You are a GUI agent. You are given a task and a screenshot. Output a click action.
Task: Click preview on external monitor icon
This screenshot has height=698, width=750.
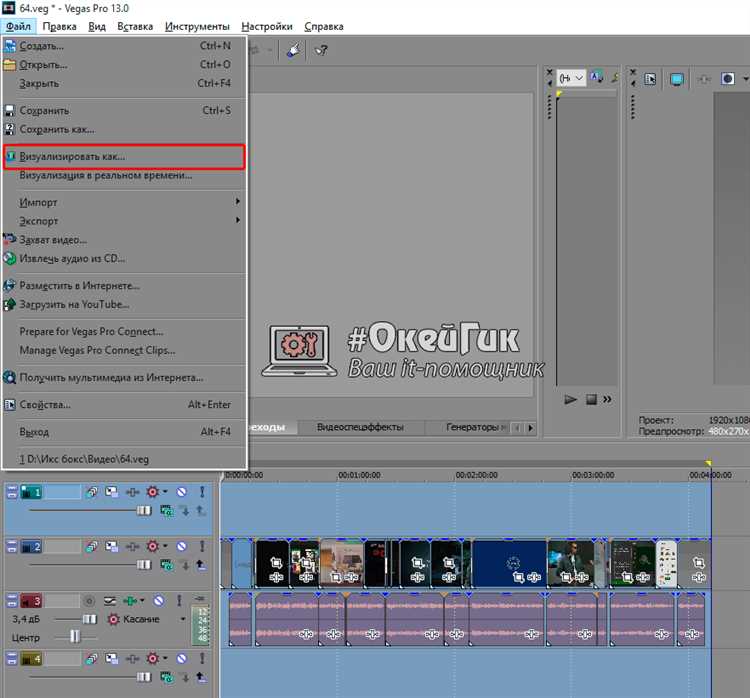676,79
